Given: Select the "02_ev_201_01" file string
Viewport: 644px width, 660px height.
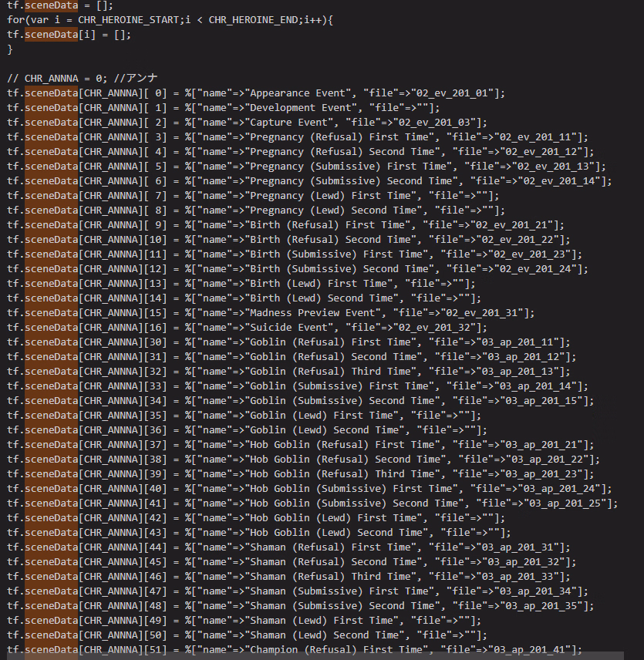Looking at the screenshot, I should point(457,93).
